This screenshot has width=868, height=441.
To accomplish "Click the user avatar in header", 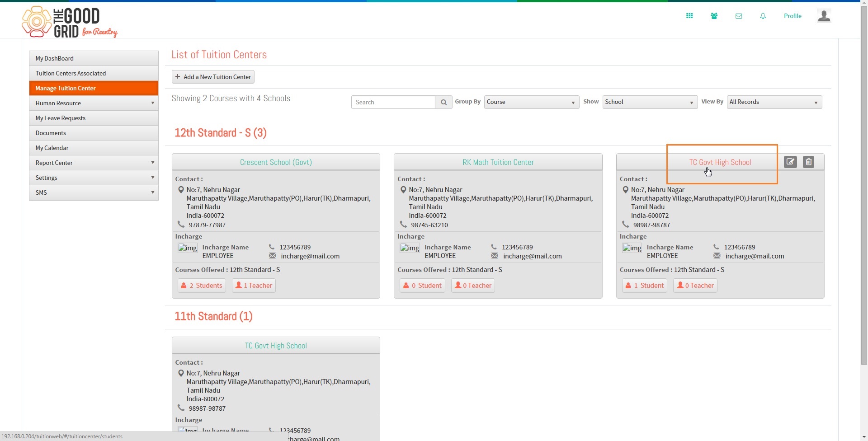I will [824, 16].
